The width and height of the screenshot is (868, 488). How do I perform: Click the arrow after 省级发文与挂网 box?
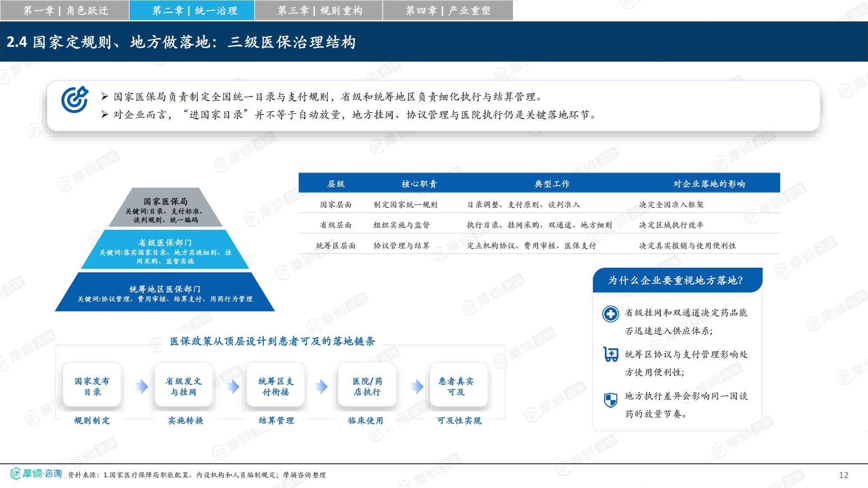233,386
